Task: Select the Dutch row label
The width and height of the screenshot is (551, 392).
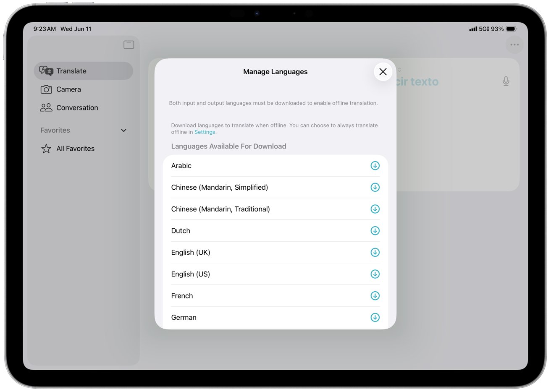Action: coord(181,231)
